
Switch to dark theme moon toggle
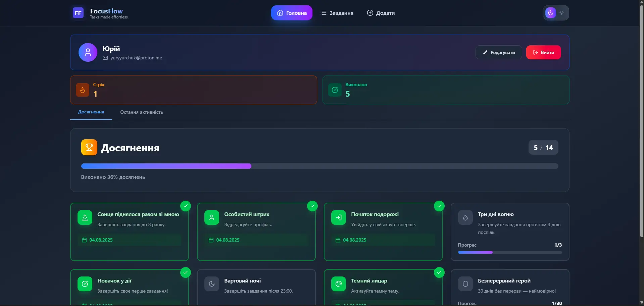tap(551, 13)
